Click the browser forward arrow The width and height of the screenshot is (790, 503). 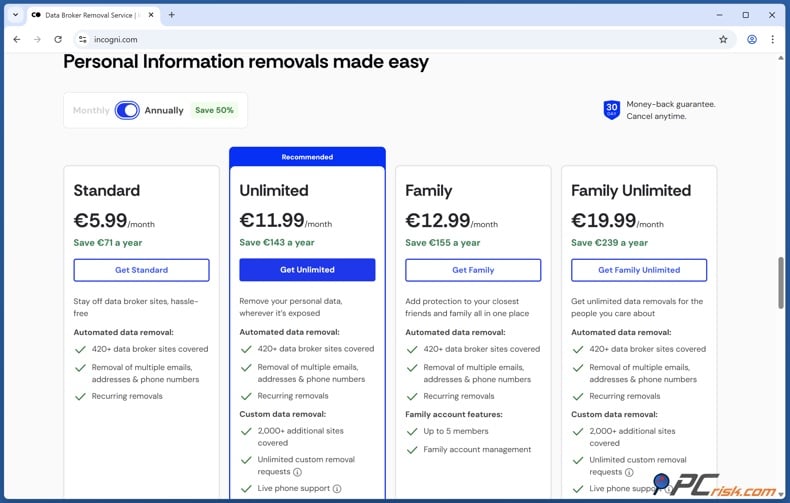[37, 39]
